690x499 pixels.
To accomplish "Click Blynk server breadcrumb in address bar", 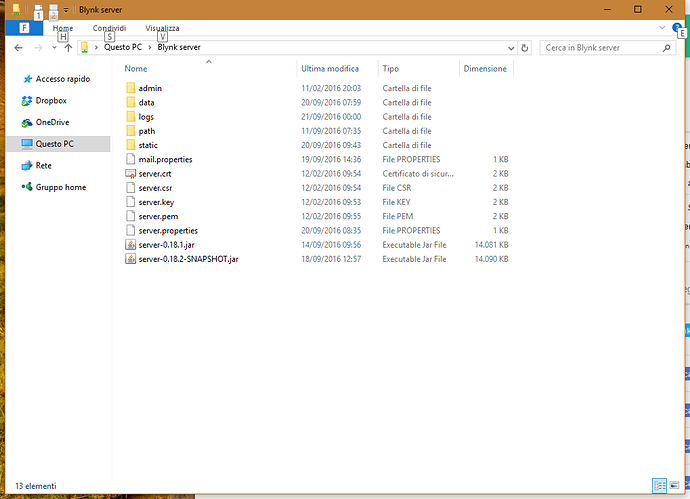I will click(179, 47).
